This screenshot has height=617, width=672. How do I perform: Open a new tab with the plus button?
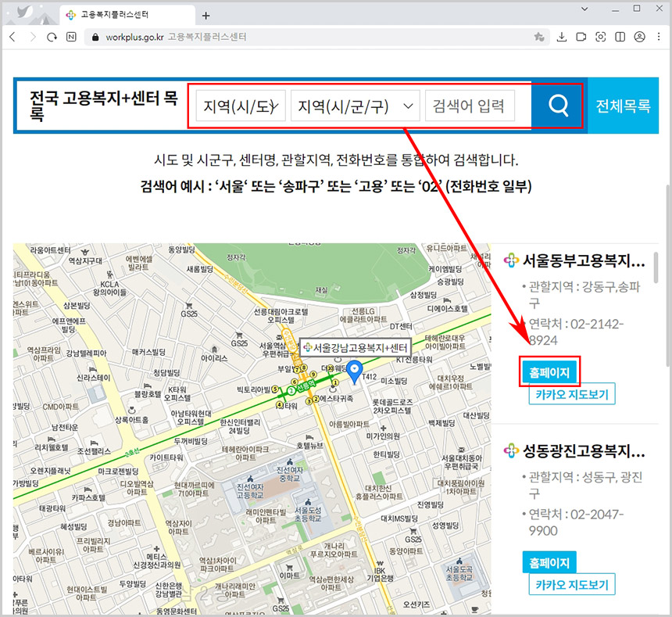click(206, 14)
